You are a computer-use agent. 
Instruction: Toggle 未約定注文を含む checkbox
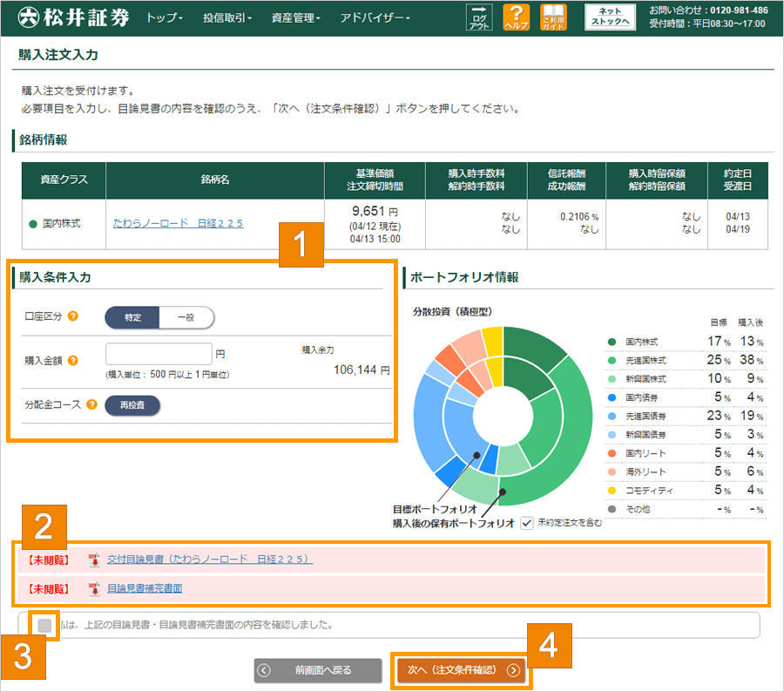526,524
